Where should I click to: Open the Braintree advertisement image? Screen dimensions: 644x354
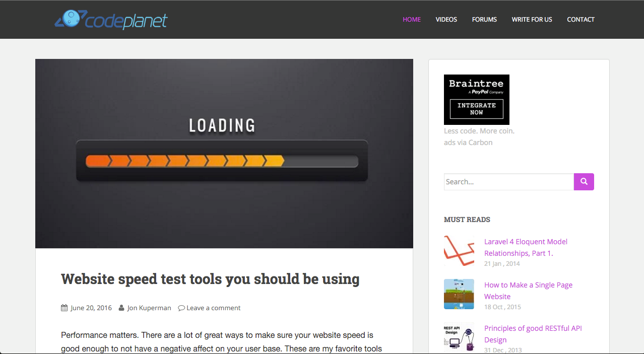477,100
